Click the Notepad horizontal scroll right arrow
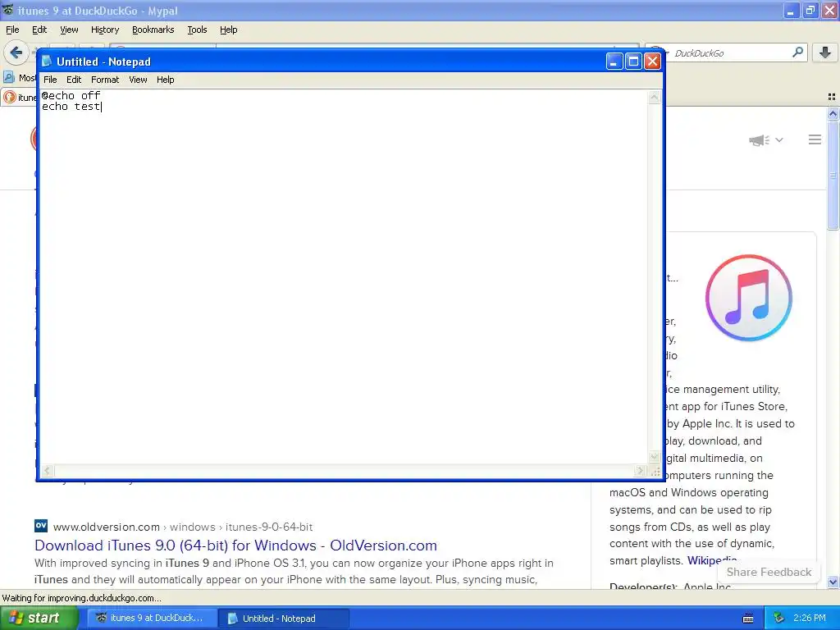 [x=640, y=471]
